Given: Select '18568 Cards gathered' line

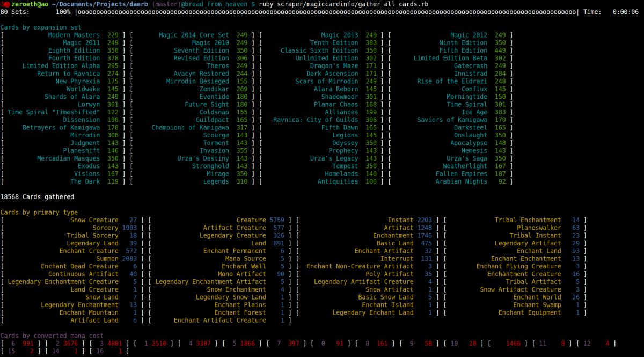Looking at the screenshot, I should pyautogui.click(x=38, y=197).
